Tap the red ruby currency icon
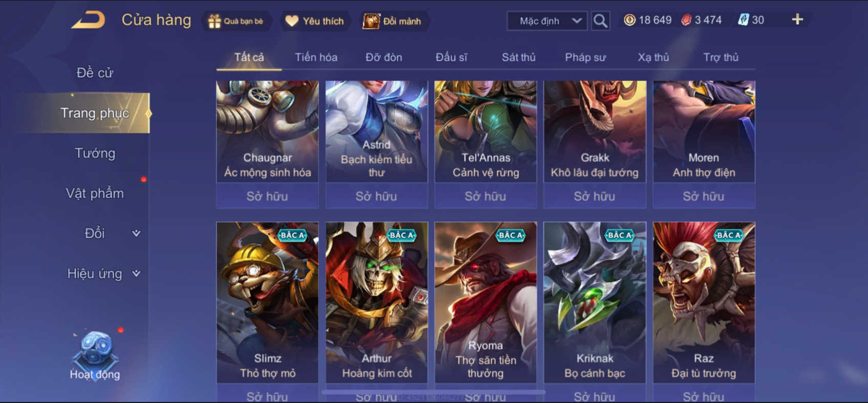Image resolution: width=868 pixels, height=403 pixels. 686,20
